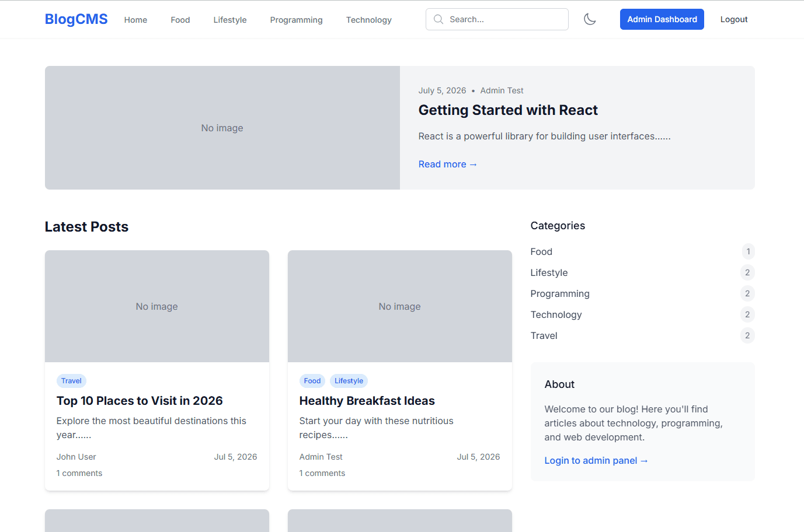Open the Top 10 Places to Visit in 2026 title
The image size is (804, 532).
140,401
